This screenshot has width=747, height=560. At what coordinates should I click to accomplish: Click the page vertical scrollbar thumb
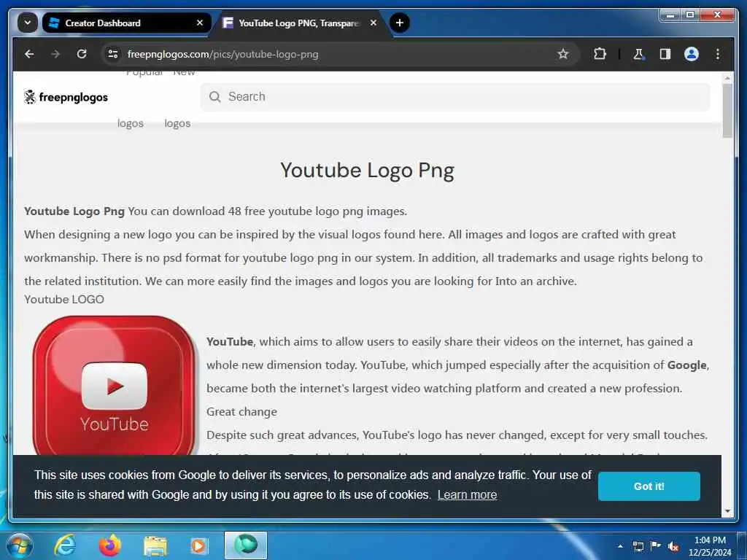coord(727,111)
